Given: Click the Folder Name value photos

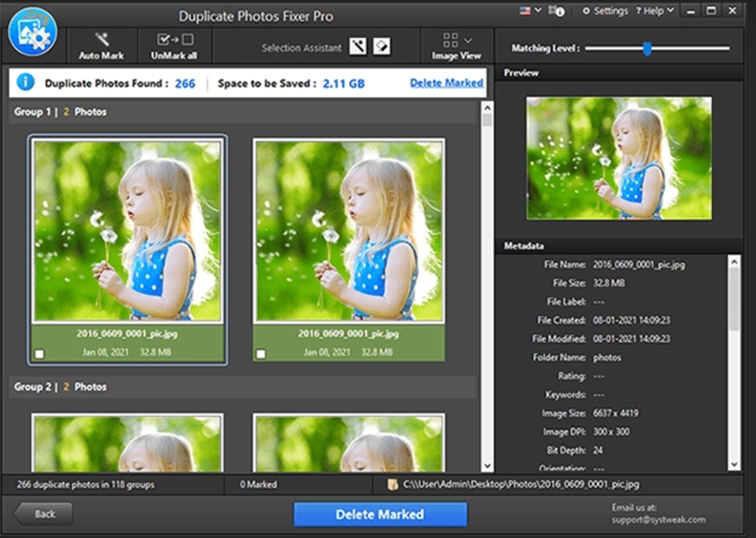Looking at the screenshot, I should [x=607, y=358].
